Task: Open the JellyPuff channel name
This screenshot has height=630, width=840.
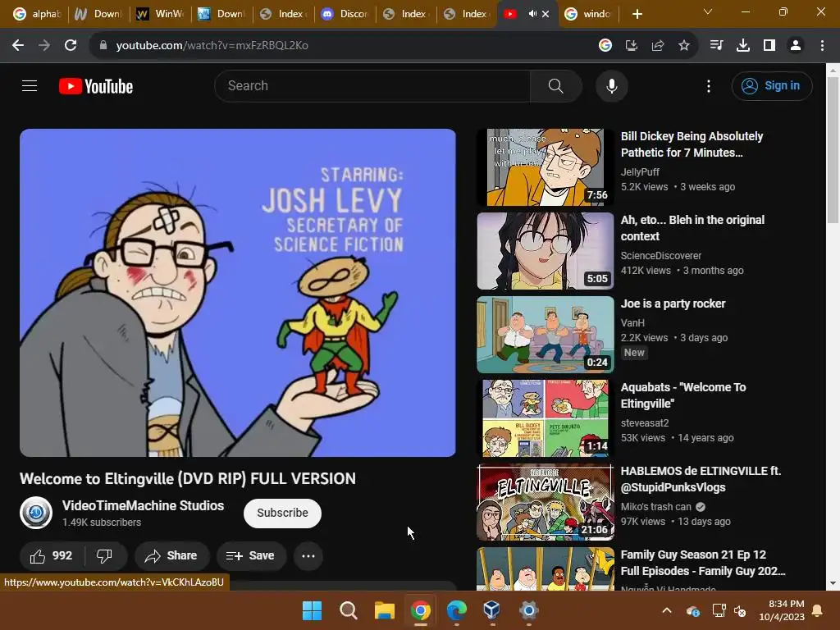Action: tap(640, 172)
